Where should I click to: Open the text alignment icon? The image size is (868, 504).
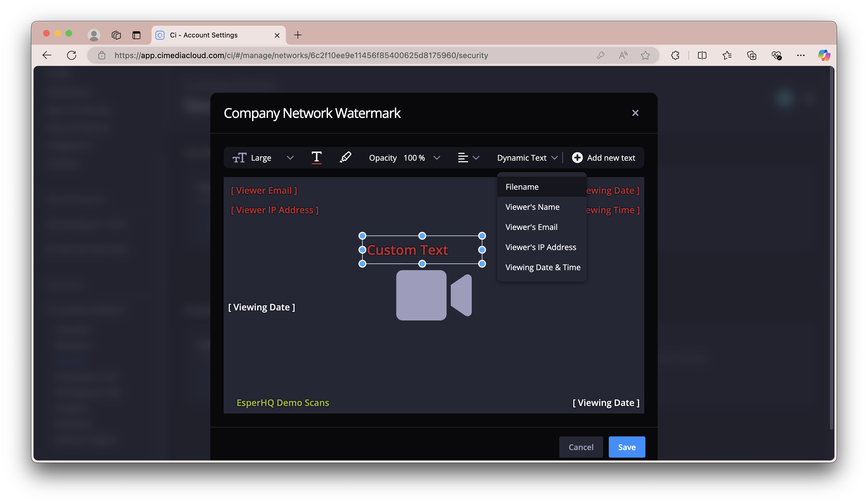[x=463, y=158]
